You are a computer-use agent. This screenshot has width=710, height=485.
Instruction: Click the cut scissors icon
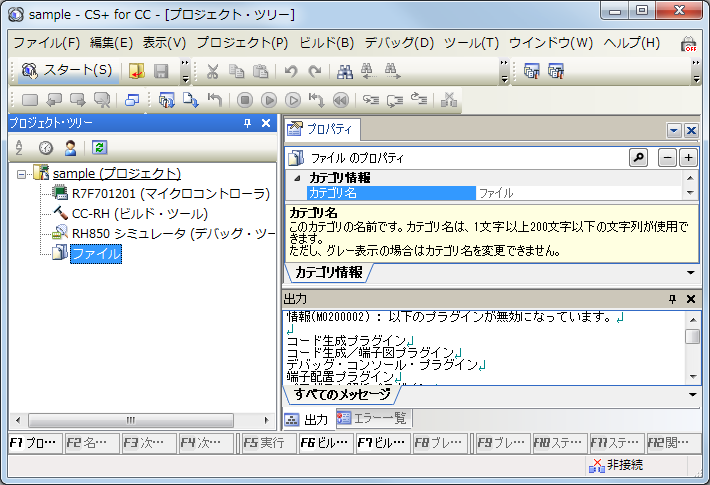point(212,71)
